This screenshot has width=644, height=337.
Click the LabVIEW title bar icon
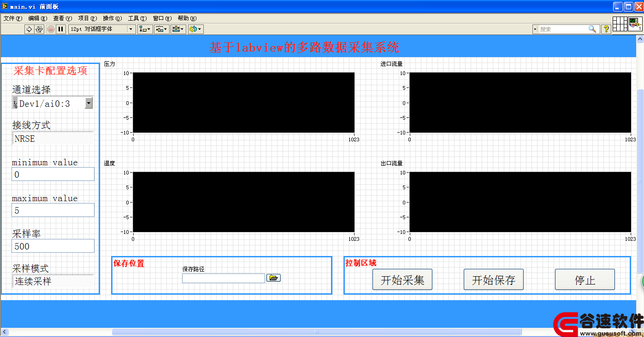click(5, 6)
